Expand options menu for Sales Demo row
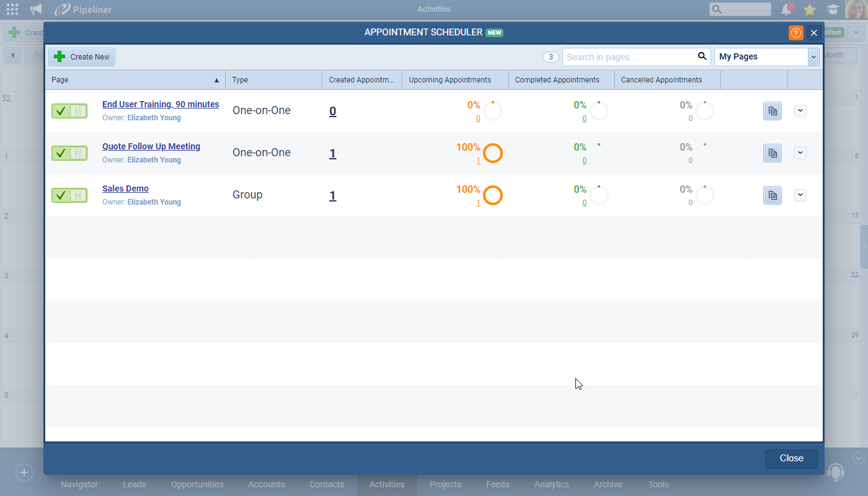 point(800,195)
